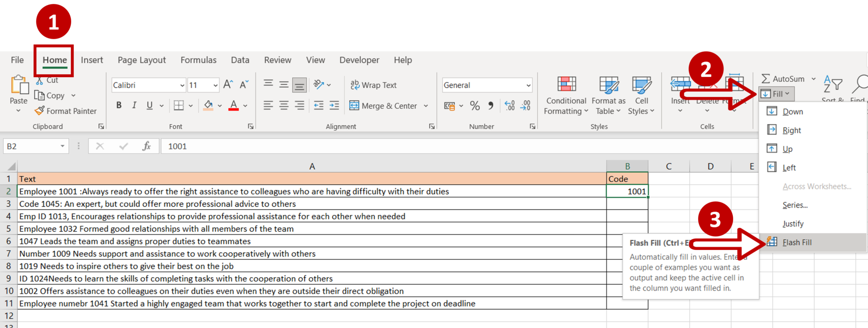Click the Cut scissors icon
The width and height of the screenshot is (868, 328).
(x=39, y=80)
